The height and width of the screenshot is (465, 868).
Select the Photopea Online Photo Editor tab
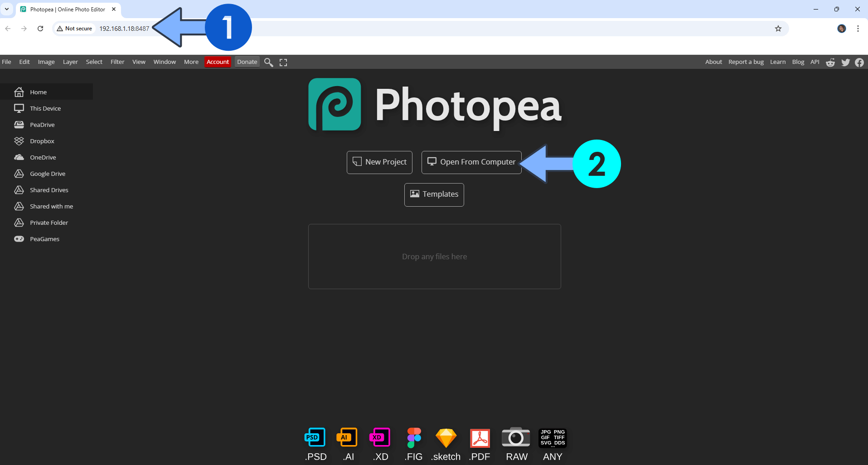tap(68, 10)
